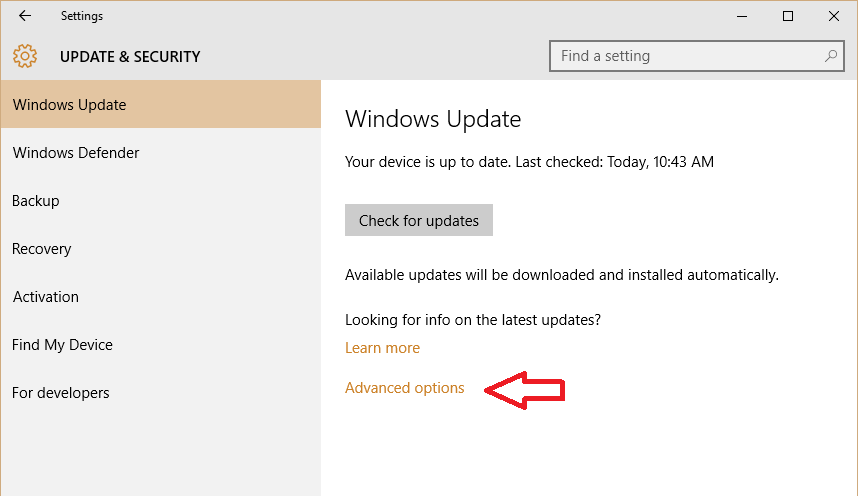Image resolution: width=858 pixels, height=496 pixels.
Task: Click the orange Settings gear icon
Action: pos(25,56)
